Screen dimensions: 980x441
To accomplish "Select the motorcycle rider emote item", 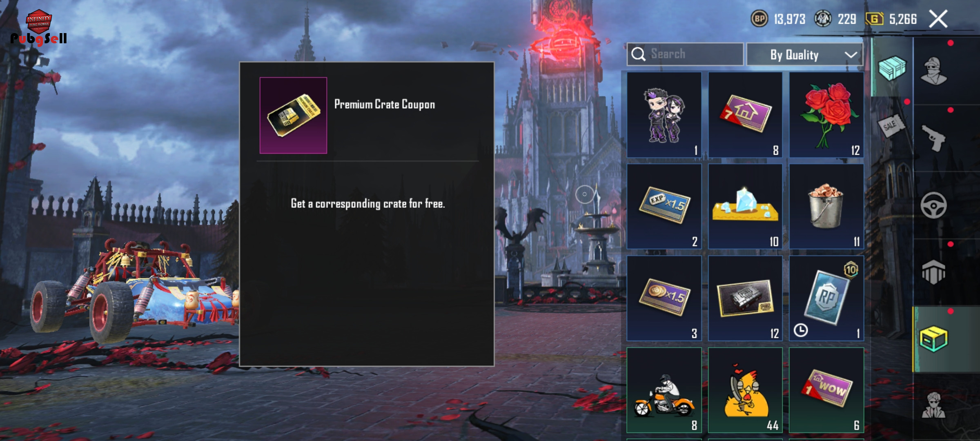I will coord(664,390).
